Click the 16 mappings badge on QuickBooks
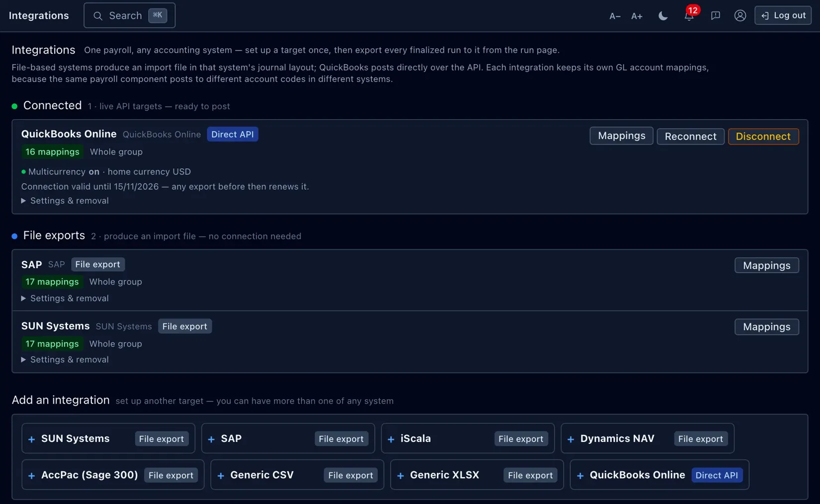Screen dimensions: 820x504 (52, 152)
